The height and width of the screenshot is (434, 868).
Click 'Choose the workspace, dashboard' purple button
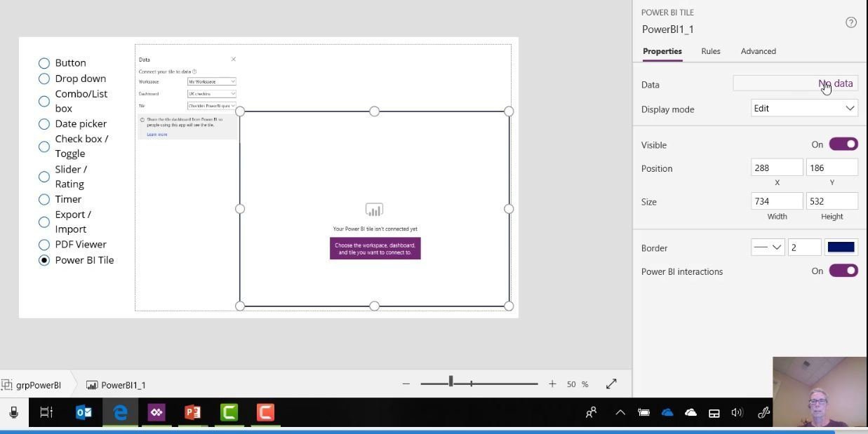[375, 248]
